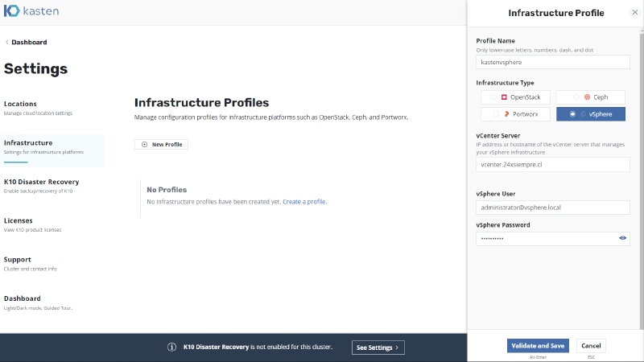Close the Infrastructure Profile panel

pyautogui.click(x=634, y=12)
